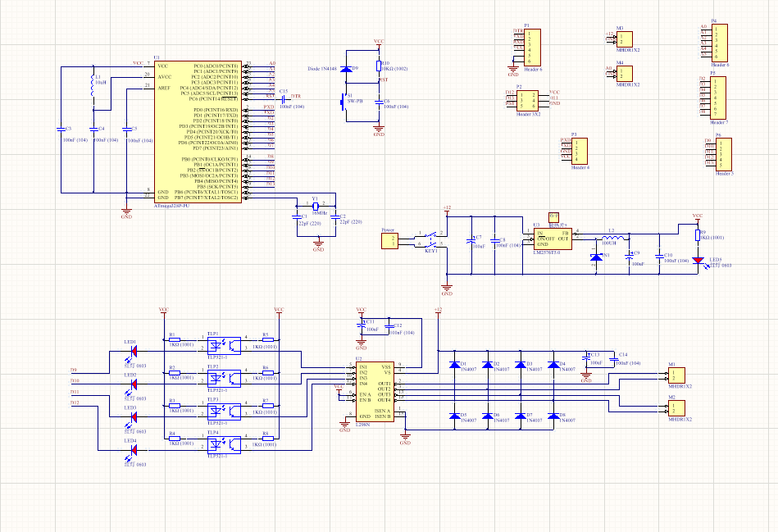Select flyback diode D1 1N4007
This screenshot has height=532, width=778.
[x=454, y=365]
